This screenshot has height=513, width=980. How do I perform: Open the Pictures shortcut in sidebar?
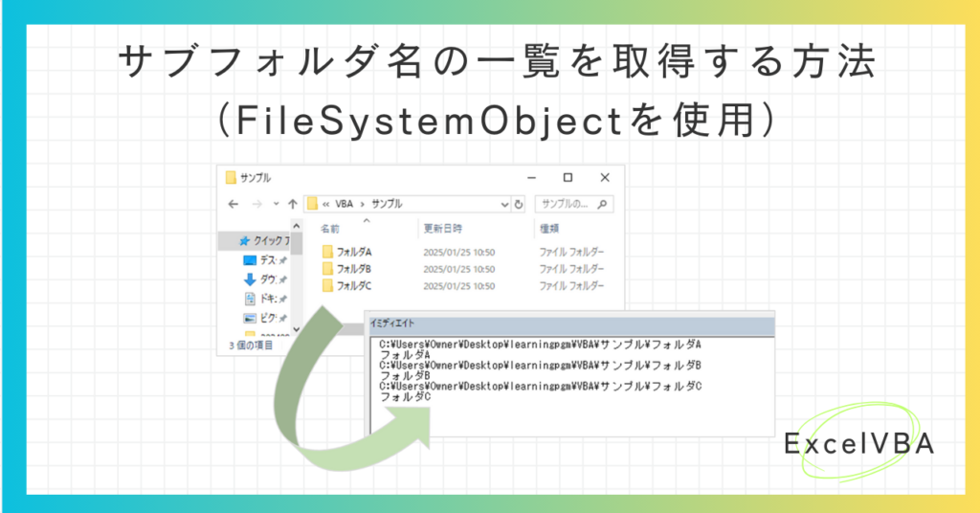point(264,318)
